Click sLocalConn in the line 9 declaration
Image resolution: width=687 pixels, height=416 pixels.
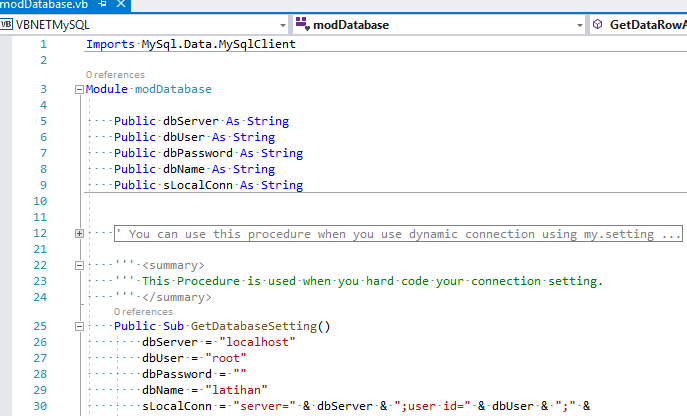[x=198, y=185]
